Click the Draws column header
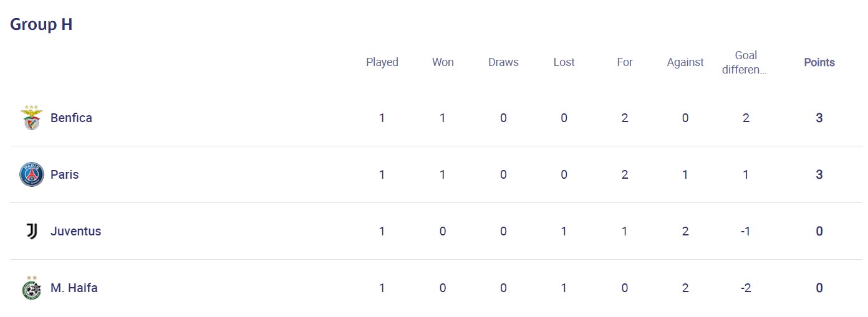The width and height of the screenshot is (868, 317). (503, 62)
